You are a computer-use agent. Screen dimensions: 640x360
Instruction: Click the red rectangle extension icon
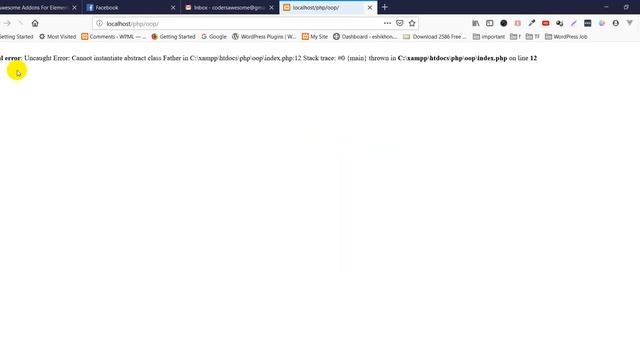coord(545,23)
